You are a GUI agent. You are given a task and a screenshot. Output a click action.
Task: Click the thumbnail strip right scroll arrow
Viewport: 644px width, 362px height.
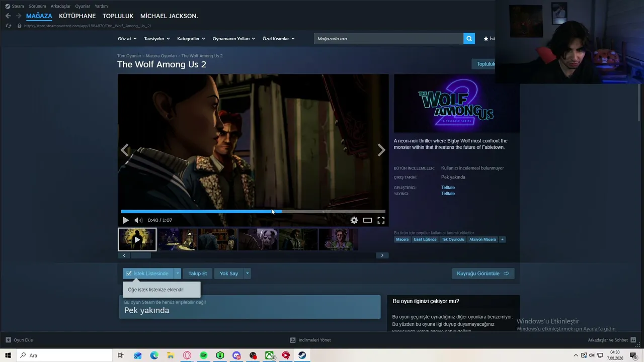[x=382, y=255]
